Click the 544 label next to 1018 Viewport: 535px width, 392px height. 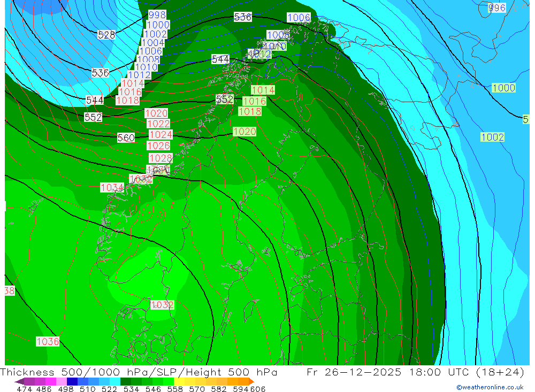pos(95,101)
